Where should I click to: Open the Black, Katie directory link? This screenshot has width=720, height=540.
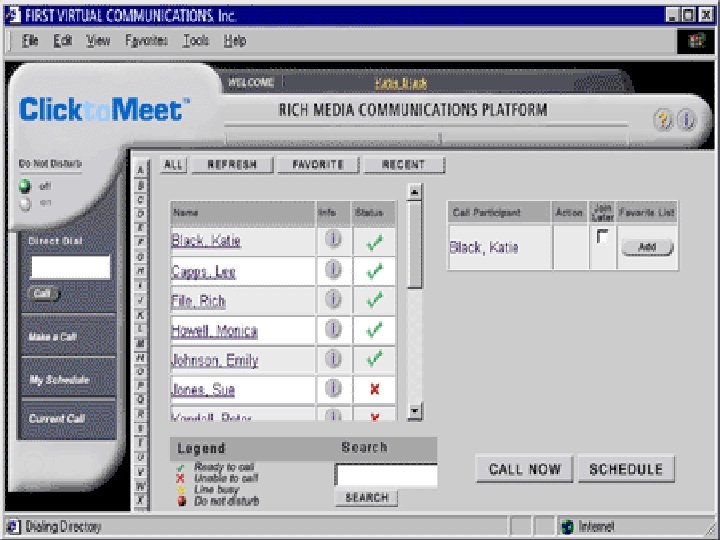tap(206, 241)
